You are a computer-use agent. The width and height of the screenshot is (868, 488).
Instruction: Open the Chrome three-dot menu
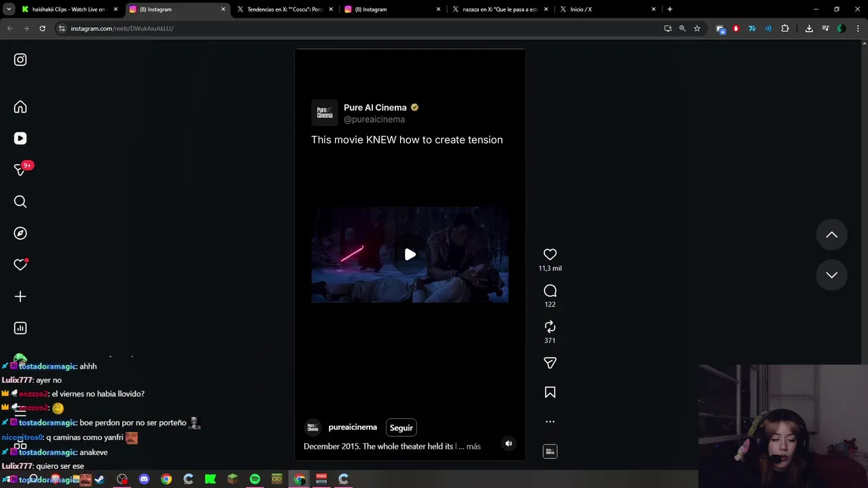pyautogui.click(x=858, y=28)
